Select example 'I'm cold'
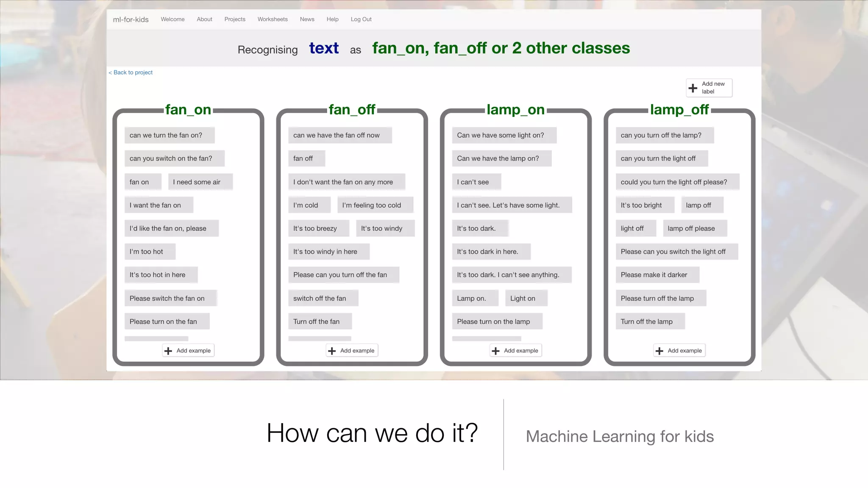The height and width of the screenshot is (488, 868). click(x=309, y=205)
